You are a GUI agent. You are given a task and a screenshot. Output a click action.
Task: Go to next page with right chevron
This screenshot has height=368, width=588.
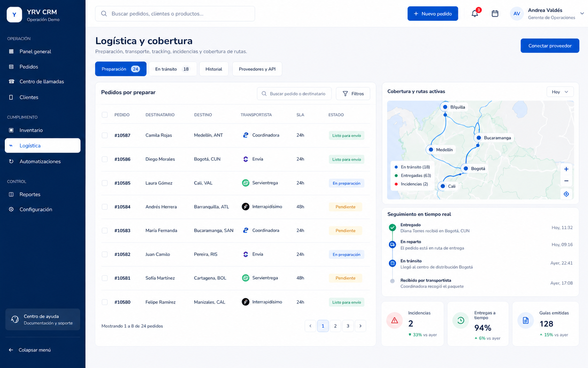pos(360,326)
